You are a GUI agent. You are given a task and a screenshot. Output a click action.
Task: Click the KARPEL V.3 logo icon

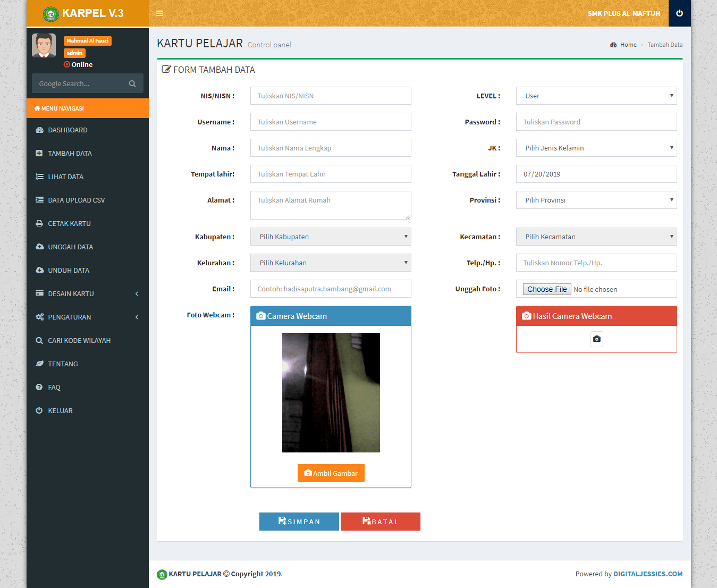click(51, 14)
